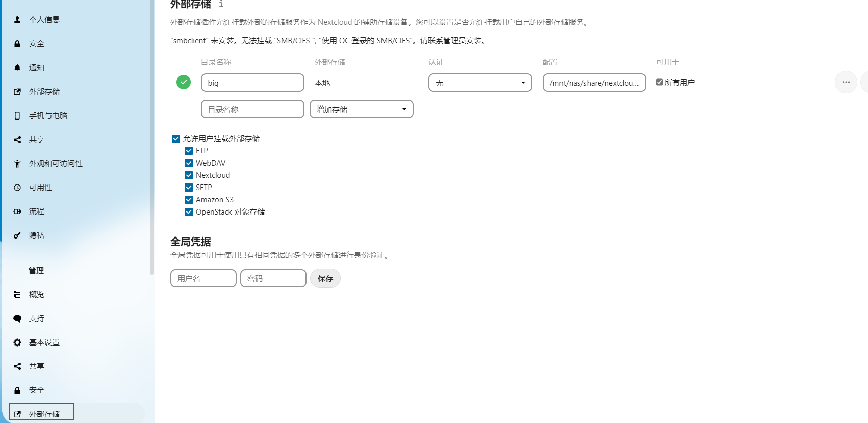Click the 保存 button for global credentials

(325, 278)
